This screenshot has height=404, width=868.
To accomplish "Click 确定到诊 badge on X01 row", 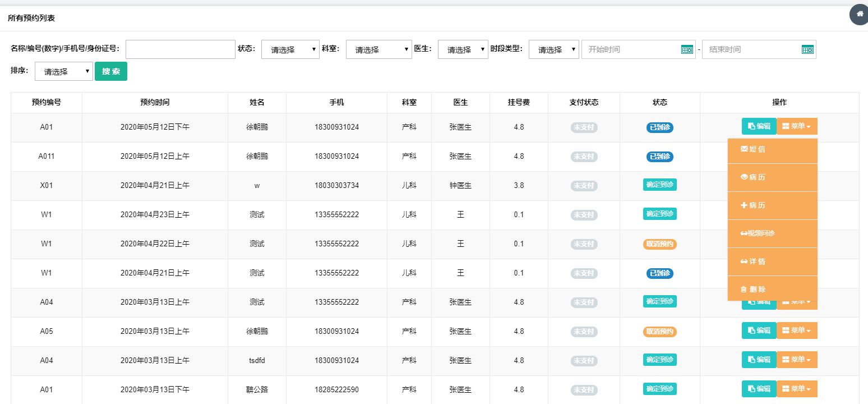I will click(659, 185).
